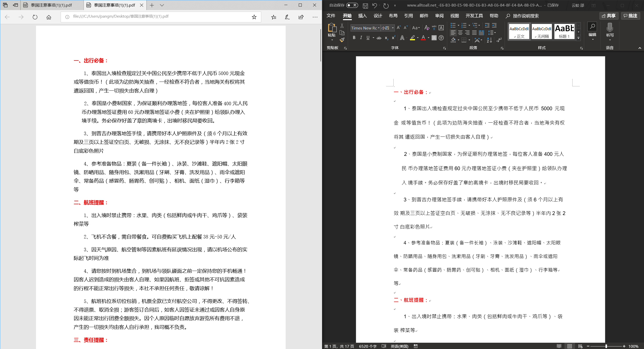
Task: Open the browser tab list dropdown chevron
Action: tap(162, 5)
